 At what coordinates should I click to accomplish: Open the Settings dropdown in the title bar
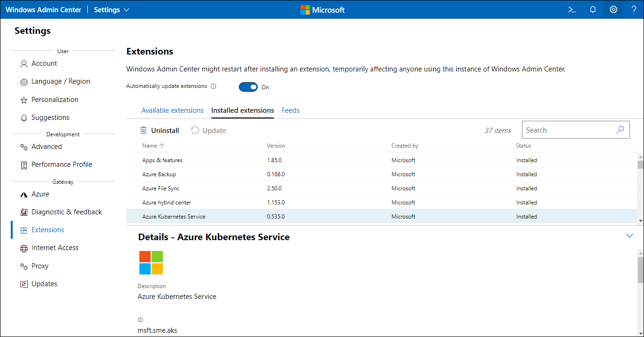[112, 9]
